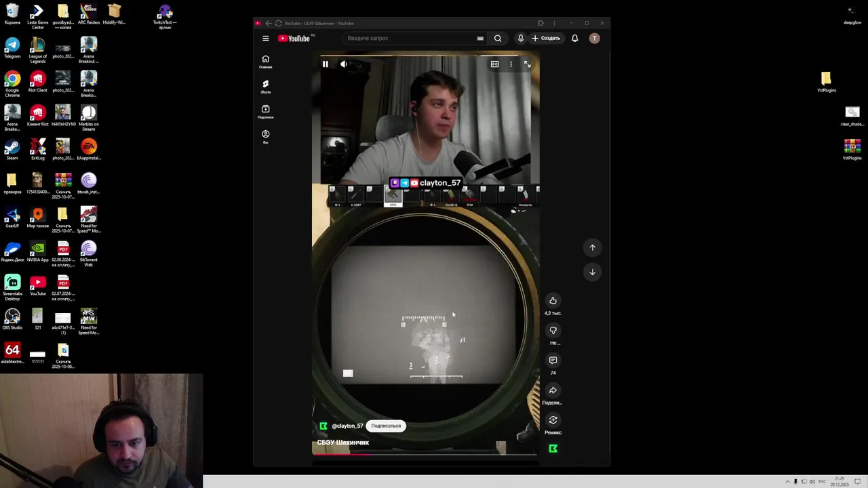Open the Riot Client desktop shortcut
The width and height of the screenshot is (868, 488).
coord(38,81)
